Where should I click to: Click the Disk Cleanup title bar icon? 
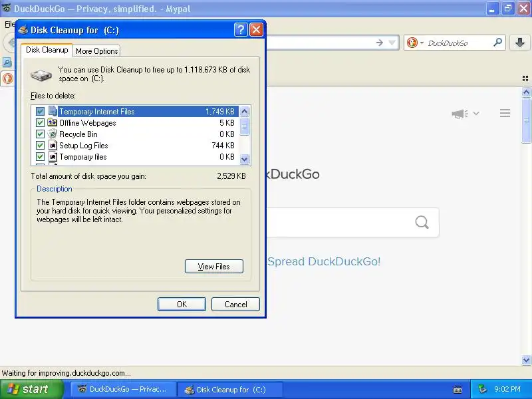23,30
